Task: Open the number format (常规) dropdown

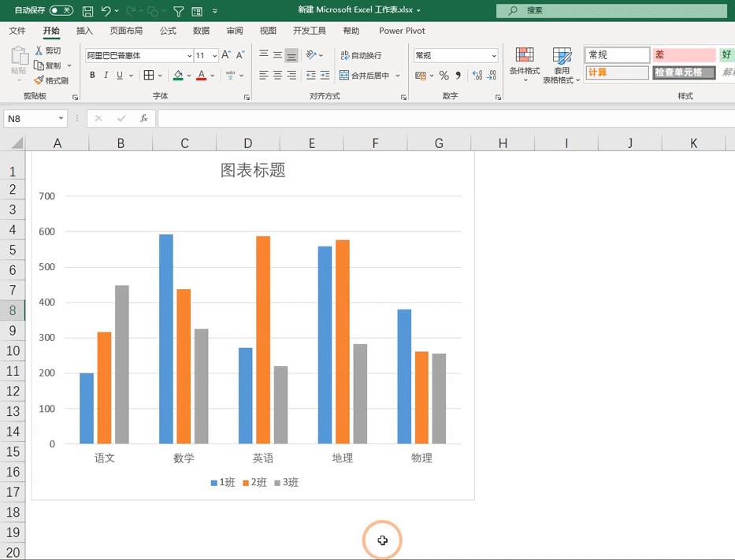Action: click(495, 55)
